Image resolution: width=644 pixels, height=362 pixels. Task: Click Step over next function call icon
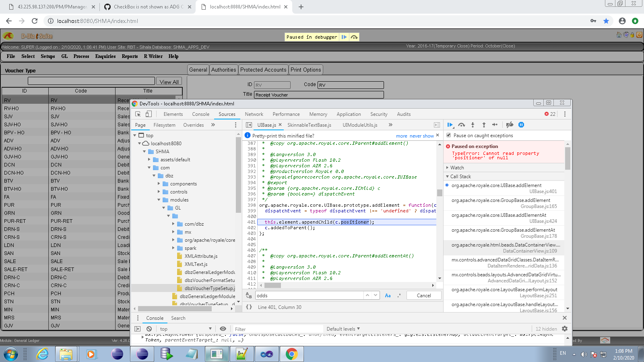tap(461, 125)
